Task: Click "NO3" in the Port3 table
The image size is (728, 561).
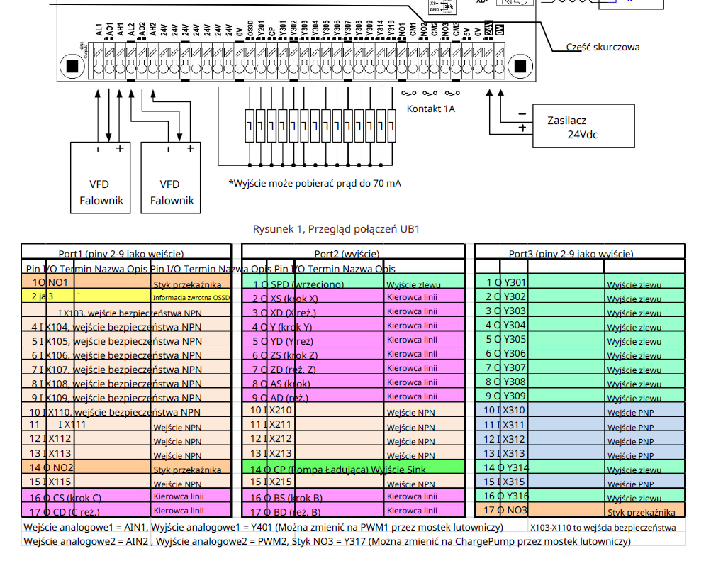Action: point(517,510)
